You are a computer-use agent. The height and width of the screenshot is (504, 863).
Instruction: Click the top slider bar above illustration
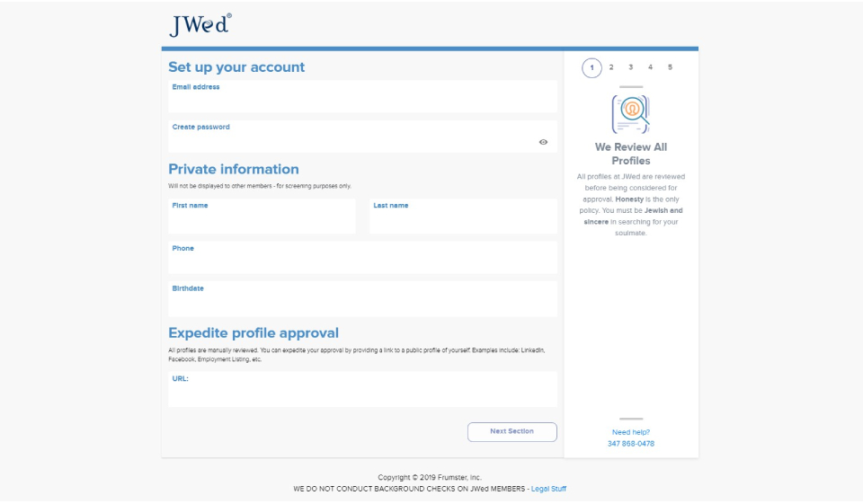pos(631,87)
